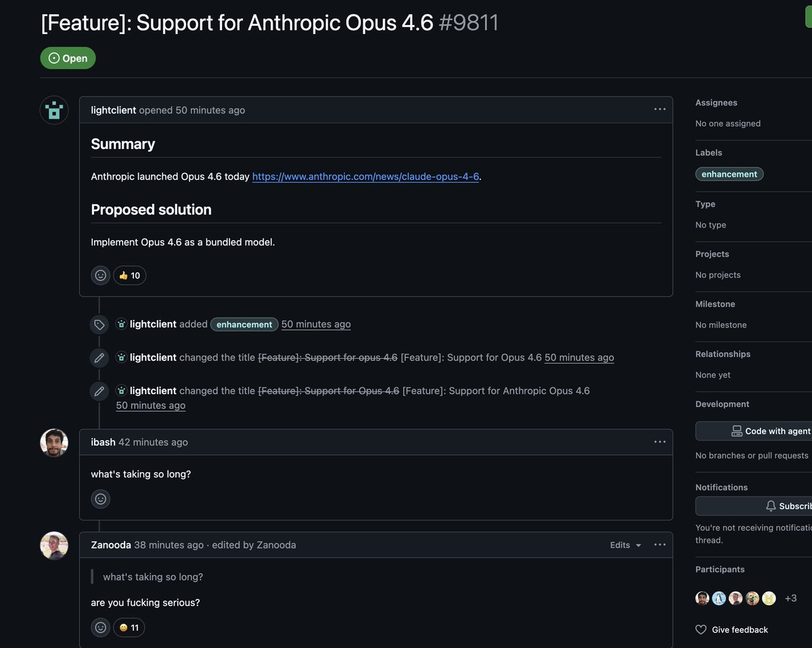Viewport: 812px width, 648px height.
Task: Open the anthropic.com claude-opus-4-6 news link
Action: click(x=365, y=177)
